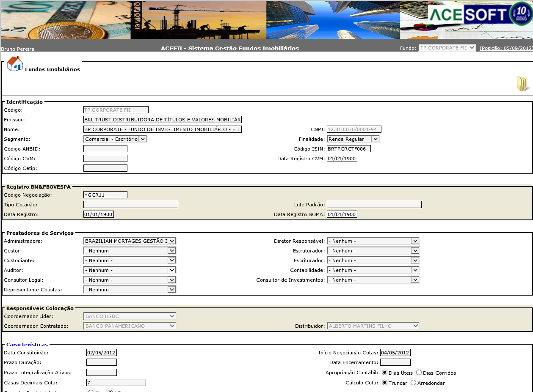Open the Estruturador dropdown
Screen dimensions: 533x392
click(373, 251)
